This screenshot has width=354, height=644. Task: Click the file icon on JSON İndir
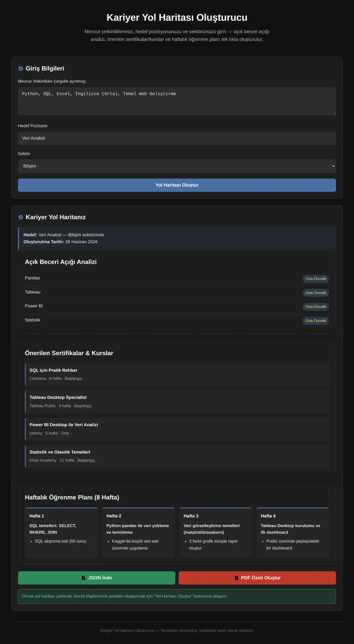[x=83, y=578]
